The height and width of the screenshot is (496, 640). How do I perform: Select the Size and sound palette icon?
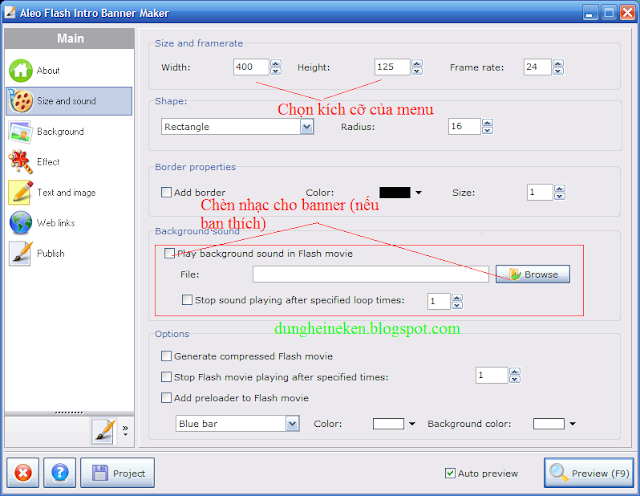[x=21, y=101]
